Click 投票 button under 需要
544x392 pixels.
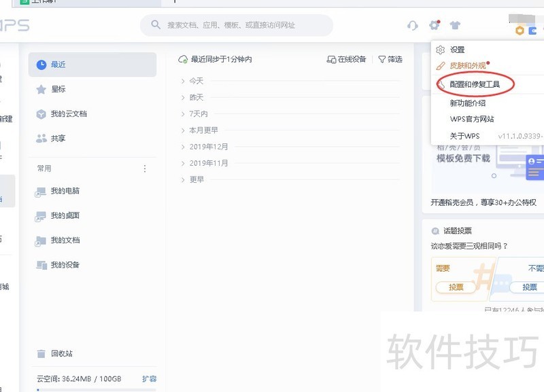pos(456,287)
